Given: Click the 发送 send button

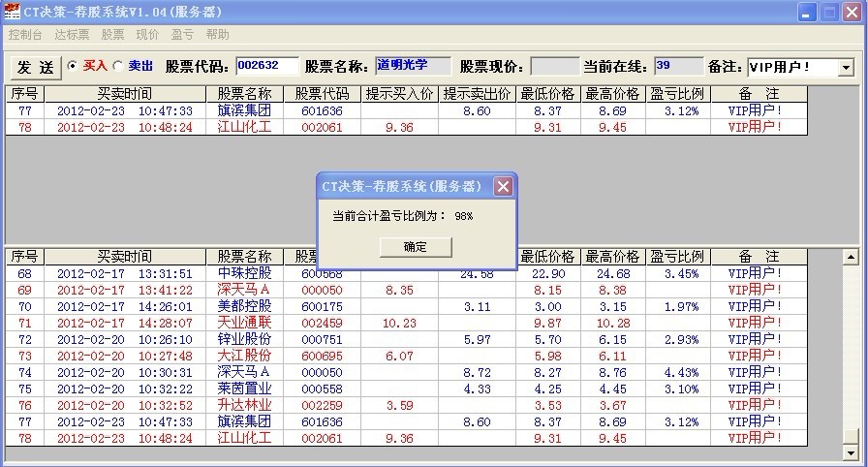Looking at the screenshot, I should pyautogui.click(x=36, y=68).
